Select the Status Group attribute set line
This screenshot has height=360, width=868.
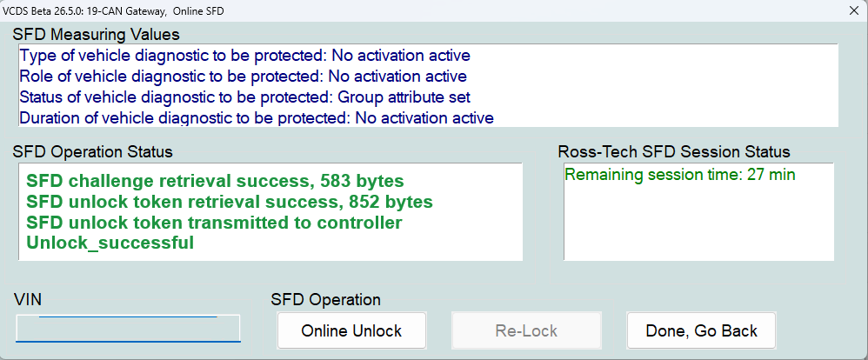(244, 97)
